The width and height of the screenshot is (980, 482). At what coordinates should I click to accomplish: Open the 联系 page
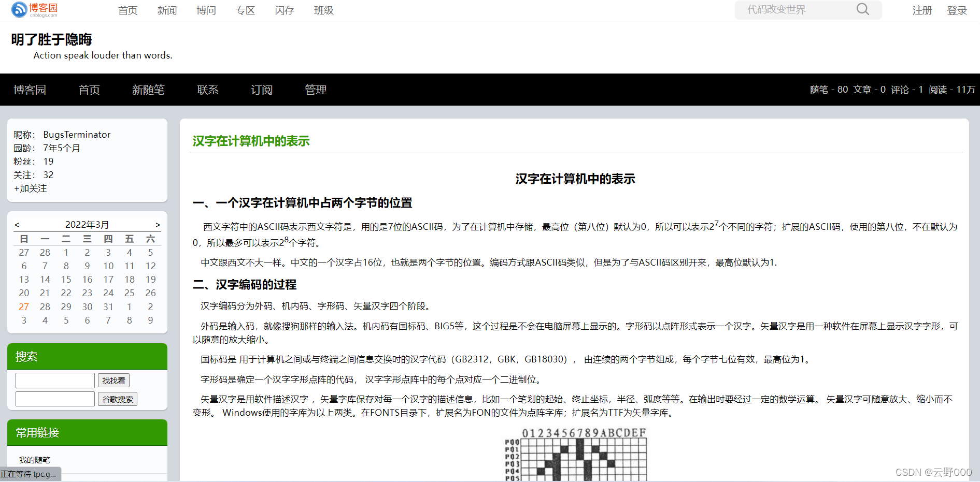point(207,90)
